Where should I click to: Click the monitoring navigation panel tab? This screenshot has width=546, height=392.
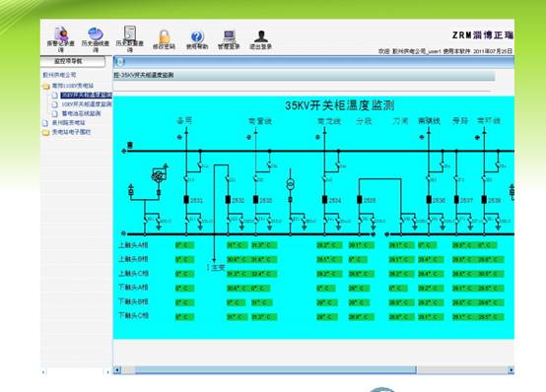pyautogui.click(x=73, y=61)
